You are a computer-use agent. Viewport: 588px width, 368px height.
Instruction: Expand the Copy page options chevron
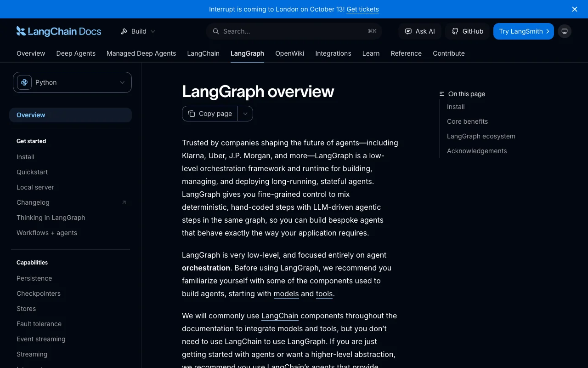[245, 114]
